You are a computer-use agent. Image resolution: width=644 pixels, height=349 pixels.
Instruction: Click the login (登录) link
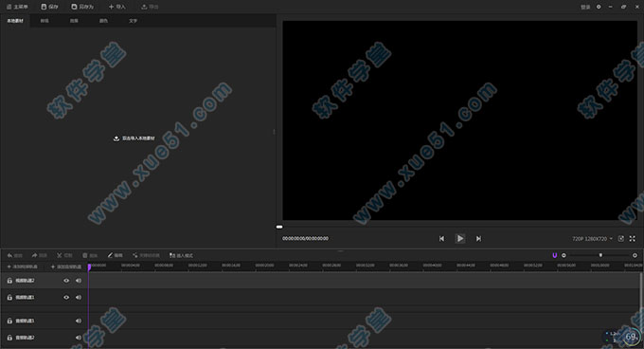tap(585, 7)
